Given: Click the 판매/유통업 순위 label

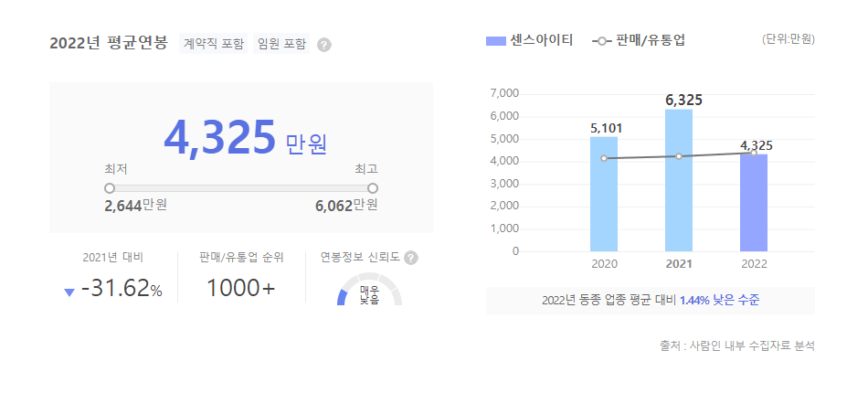Looking at the screenshot, I should click(241, 258).
